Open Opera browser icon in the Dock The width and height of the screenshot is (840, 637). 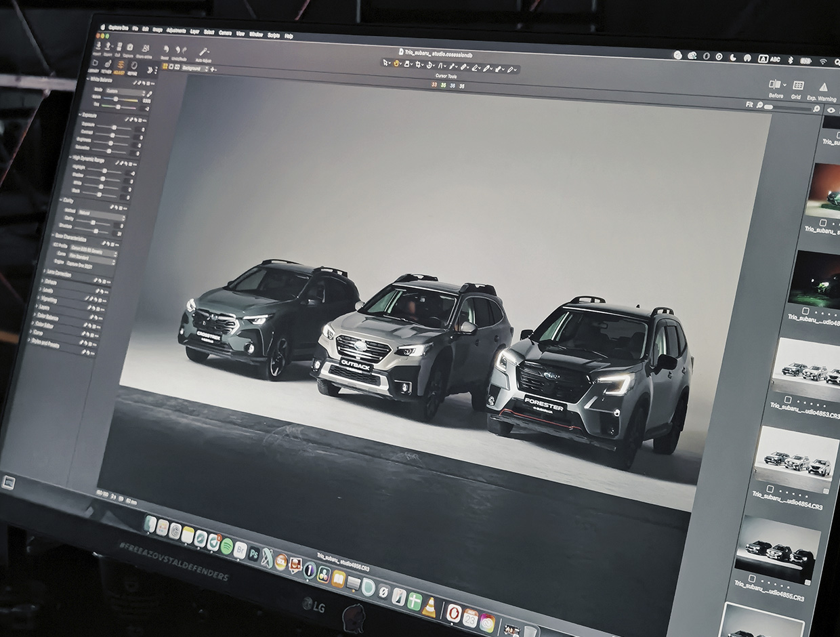point(454,613)
